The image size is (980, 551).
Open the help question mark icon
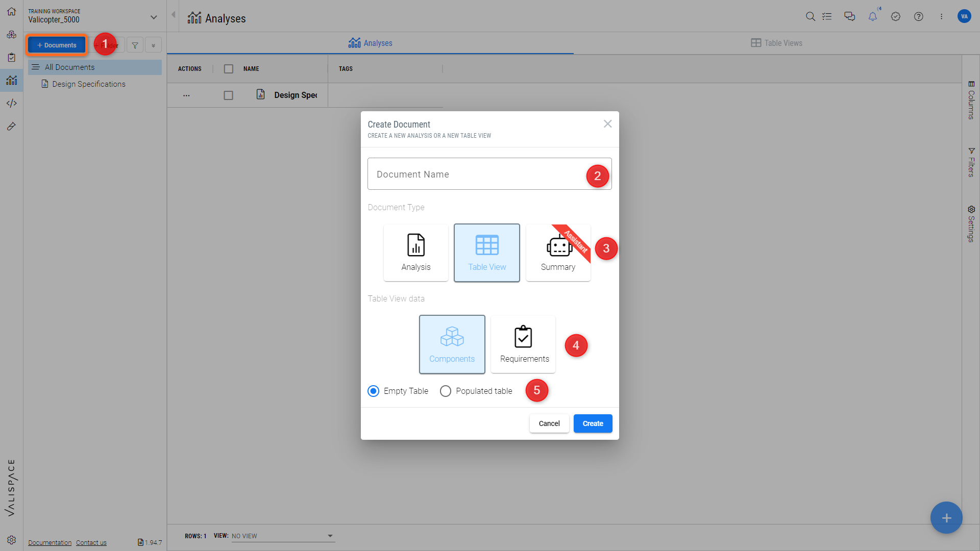pyautogui.click(x=919, y=16)
